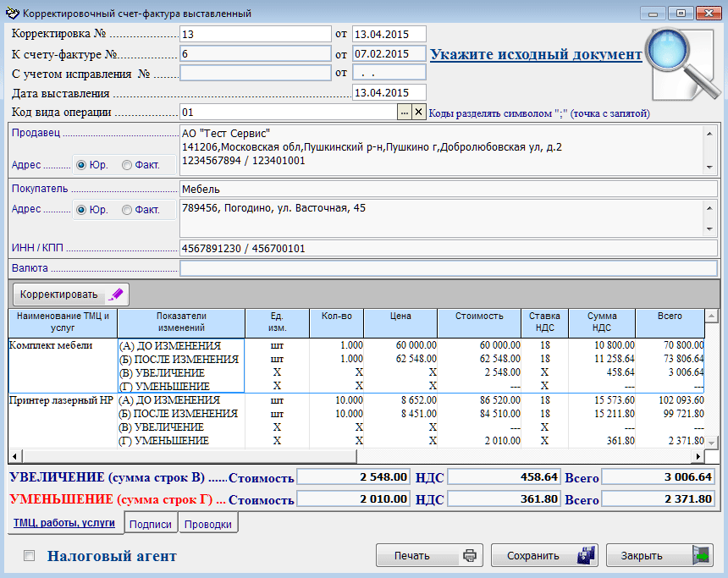The height and width of the screenshot is (578, 728).
Task: Click the floppy disk icon on Сохранить
Action: pos(587,555)
